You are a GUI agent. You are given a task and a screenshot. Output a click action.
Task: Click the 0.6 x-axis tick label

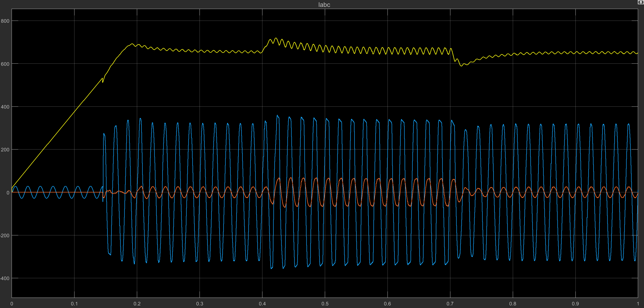tap(387, 304)
